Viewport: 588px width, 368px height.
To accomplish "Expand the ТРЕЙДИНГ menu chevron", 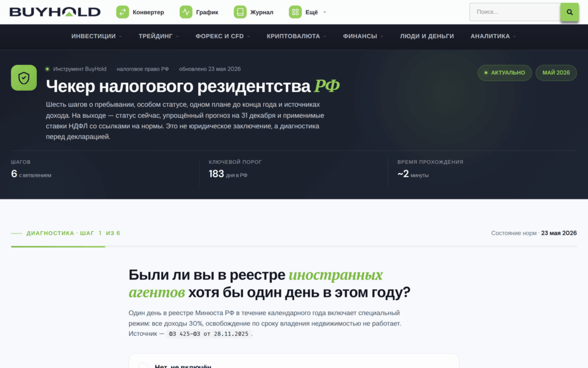I will pos(177,36).
